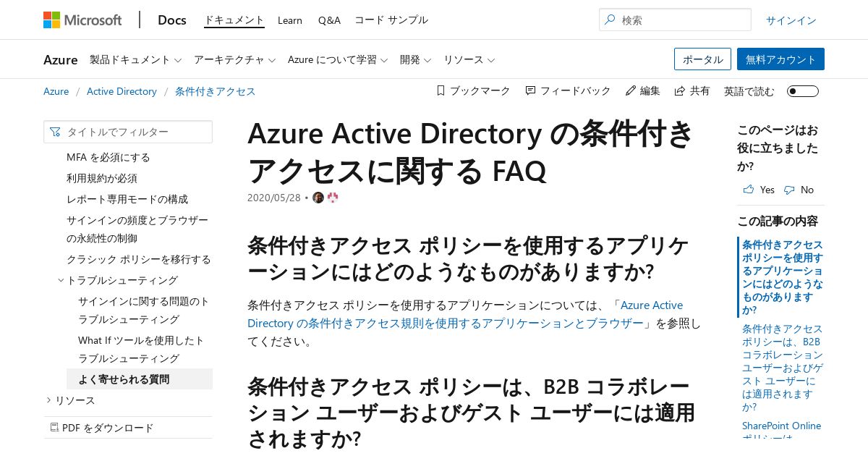Open サインインに関する問題のトラブルシューティング
The height and width of the screenshot is (456, 868).
[x=144, y=310]
